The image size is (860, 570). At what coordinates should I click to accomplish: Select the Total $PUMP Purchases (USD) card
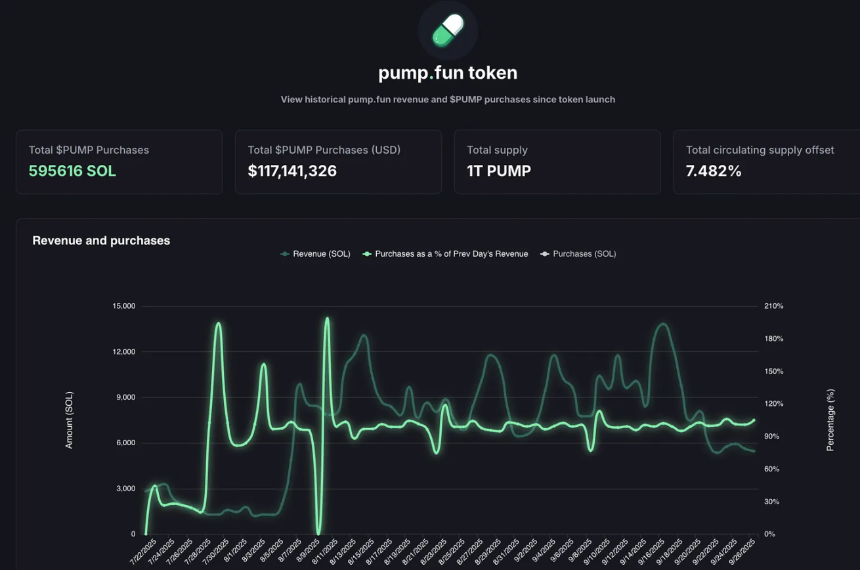pos(338,161)
